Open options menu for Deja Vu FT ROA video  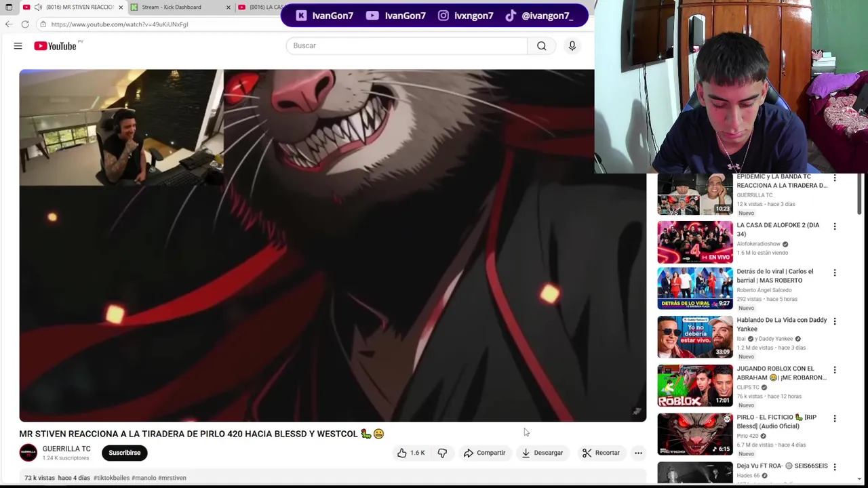click(x=835, y=467)
